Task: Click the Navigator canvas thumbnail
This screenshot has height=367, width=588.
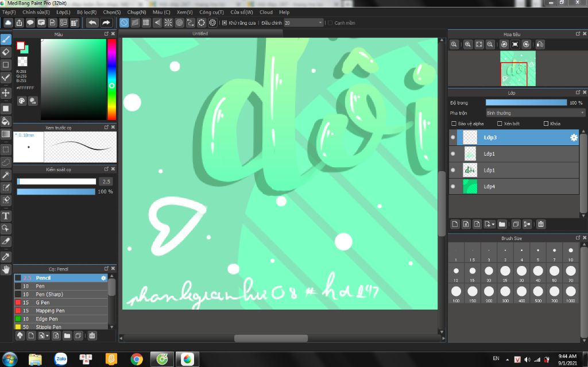Action: (x=518, y=69)
